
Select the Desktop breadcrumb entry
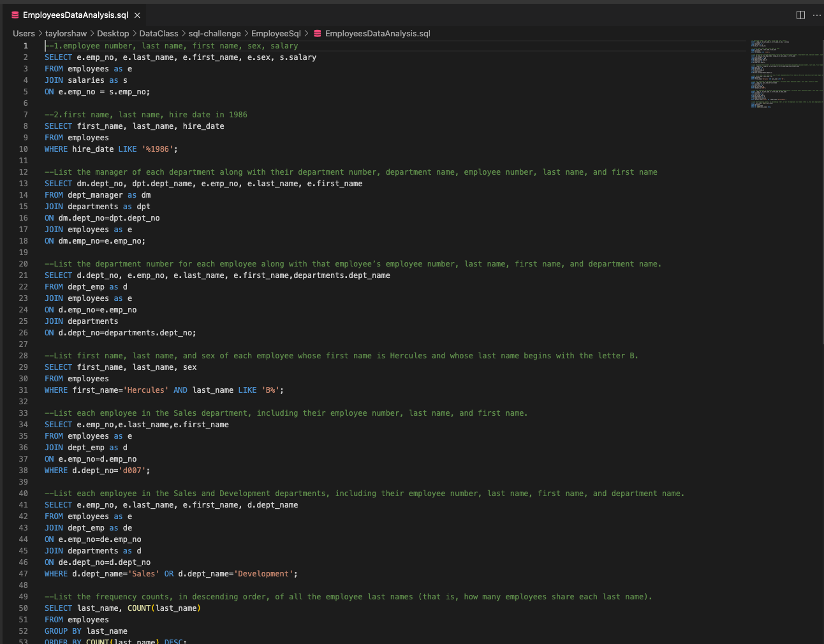113,33
